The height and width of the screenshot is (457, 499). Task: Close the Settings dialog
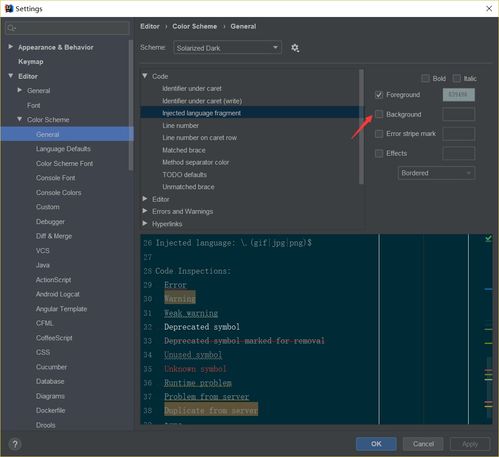[x=489, y=8]
